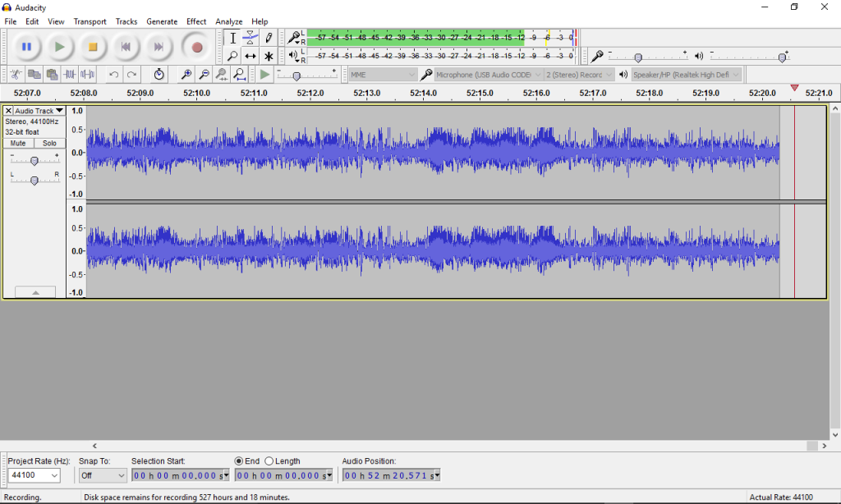
Task: Open the Generate menu
Action: coord(162,21)
